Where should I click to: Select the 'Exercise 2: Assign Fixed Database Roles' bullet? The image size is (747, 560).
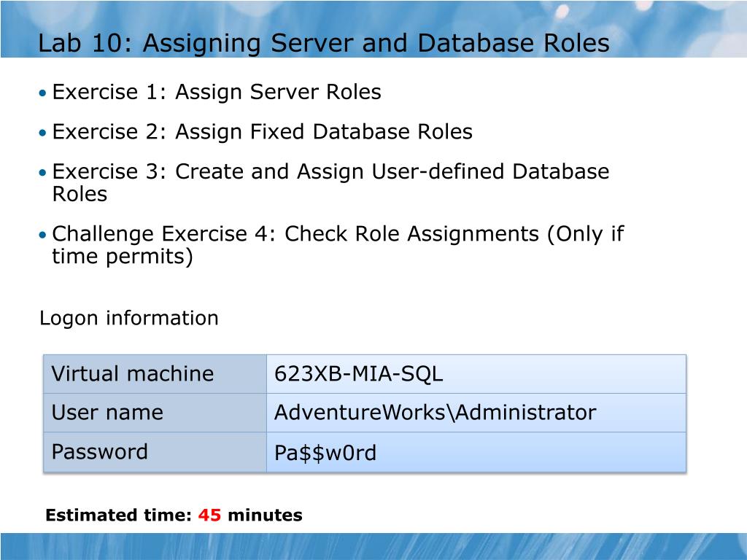263,132
